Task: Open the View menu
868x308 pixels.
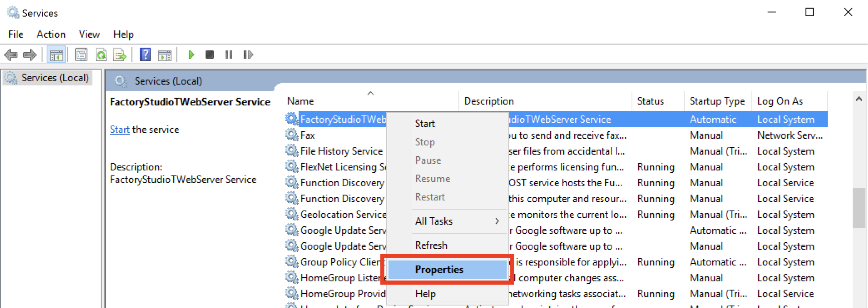Action: point(89,34)
